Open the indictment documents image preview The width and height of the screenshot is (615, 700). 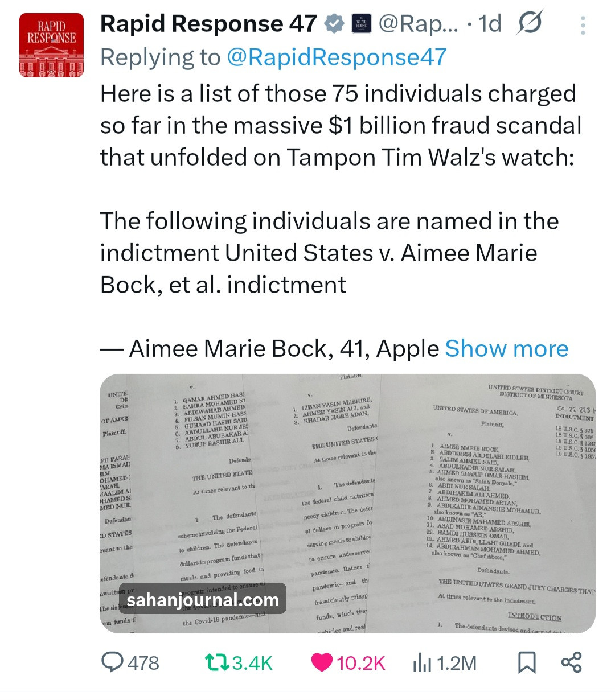pos(347,503)
